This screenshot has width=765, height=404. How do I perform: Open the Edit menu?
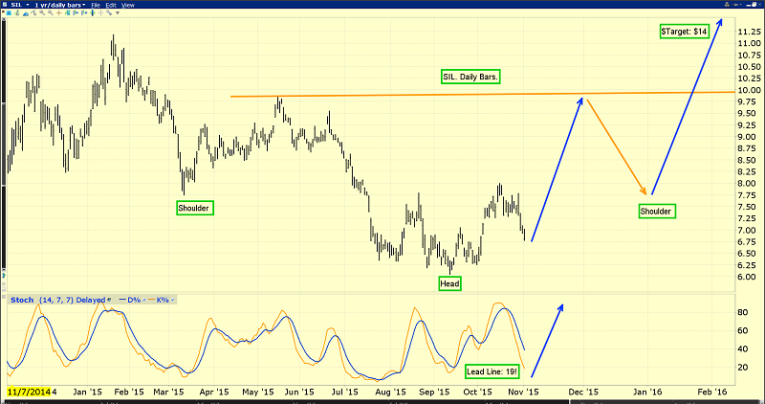click(x=109, y=5)
